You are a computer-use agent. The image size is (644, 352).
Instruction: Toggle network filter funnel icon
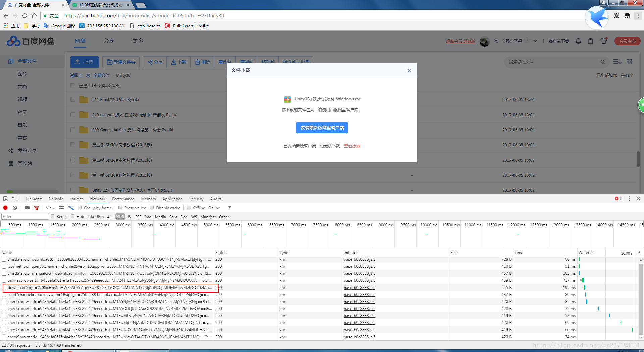(37, 208)
